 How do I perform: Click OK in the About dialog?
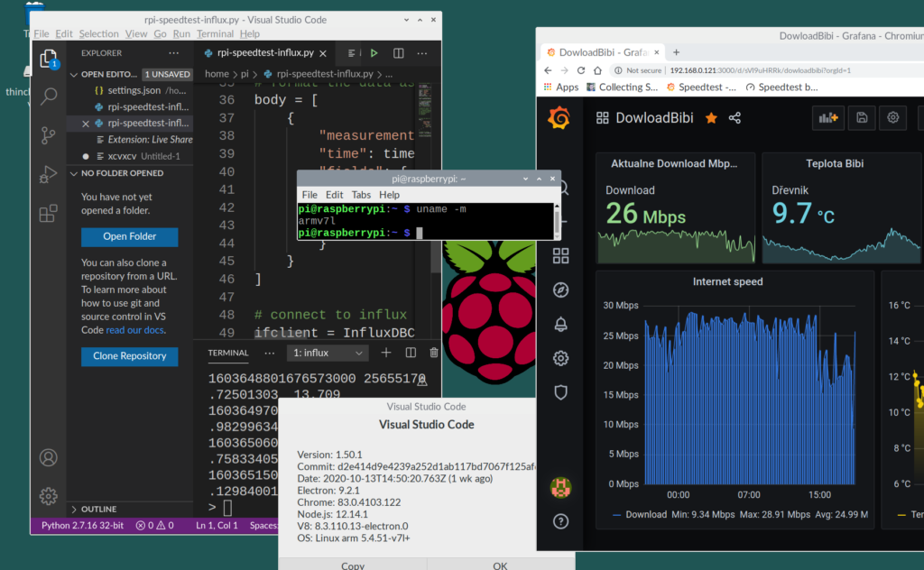tap(500, 564)
